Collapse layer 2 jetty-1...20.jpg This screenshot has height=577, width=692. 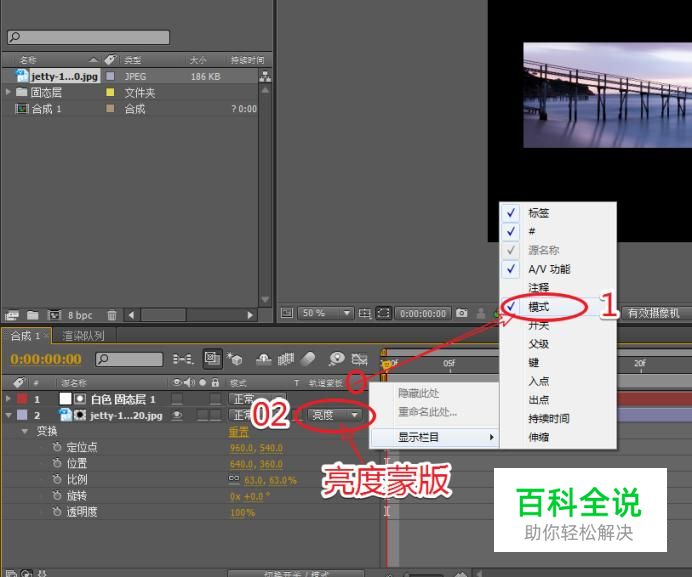pos(8,415)
